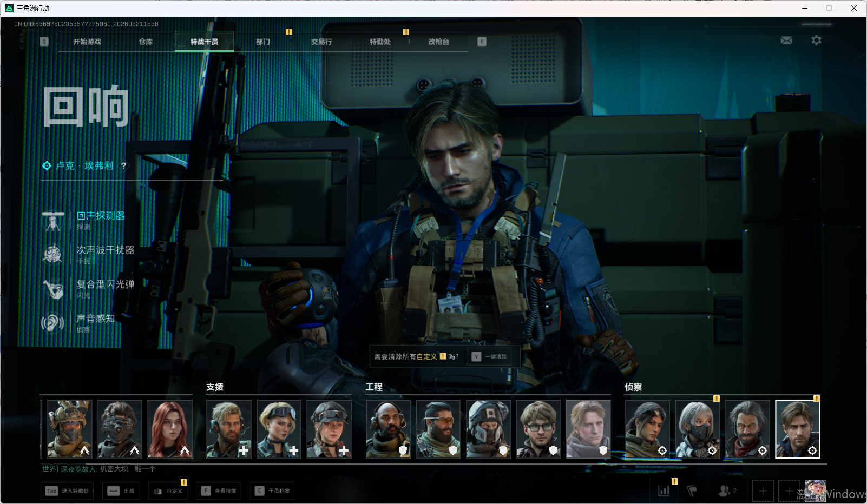This screenshot has width=867, height=504.
Task: Select the highlighted 回响 recon operator portrait
Action: tap(798, 429)
